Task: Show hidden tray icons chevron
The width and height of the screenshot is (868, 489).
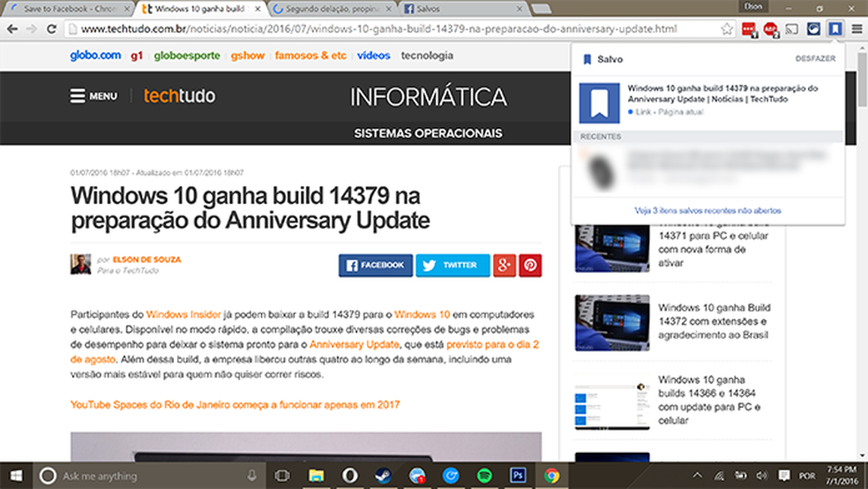Action: coord(698,476)
